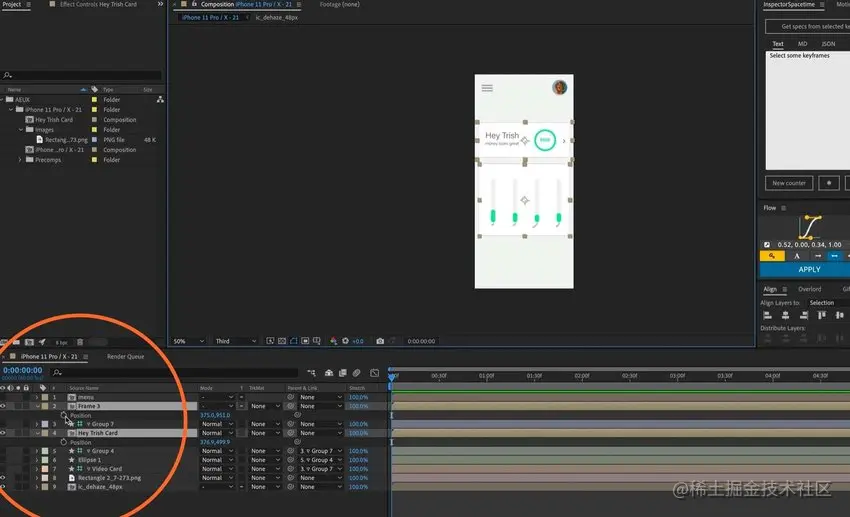Viewport: 850px width, 517px height.
Task: Toggle the shy layers icon in the timeline
Action: pos(329,373)
